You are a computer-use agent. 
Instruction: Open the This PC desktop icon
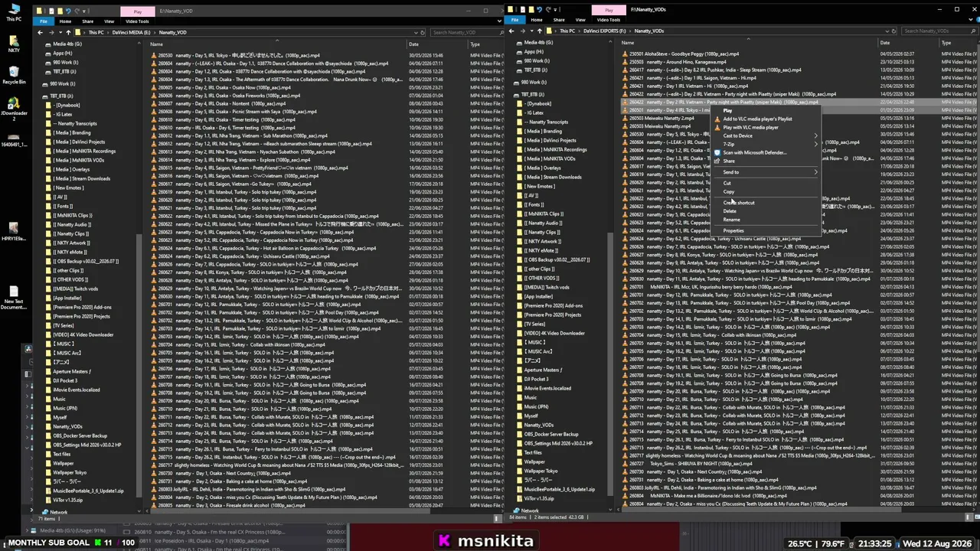click(13, 13)
